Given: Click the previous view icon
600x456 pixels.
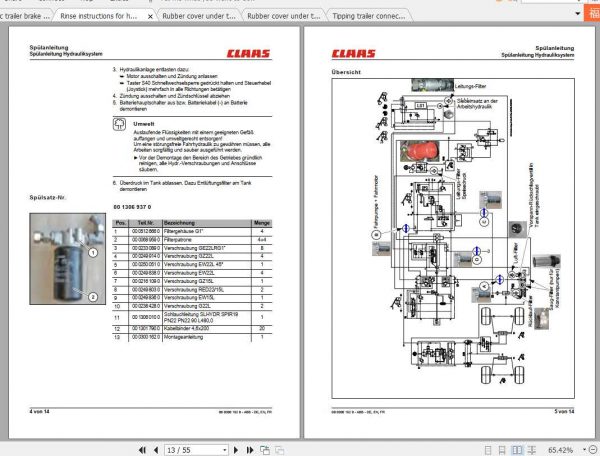Looking at the screenshot, I should [x=264, y=450].
